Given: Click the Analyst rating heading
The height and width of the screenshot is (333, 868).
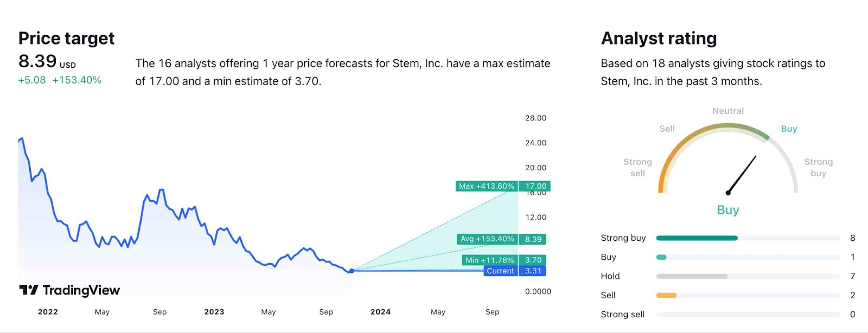Looking at the screenshot, I should pos(659,39).
